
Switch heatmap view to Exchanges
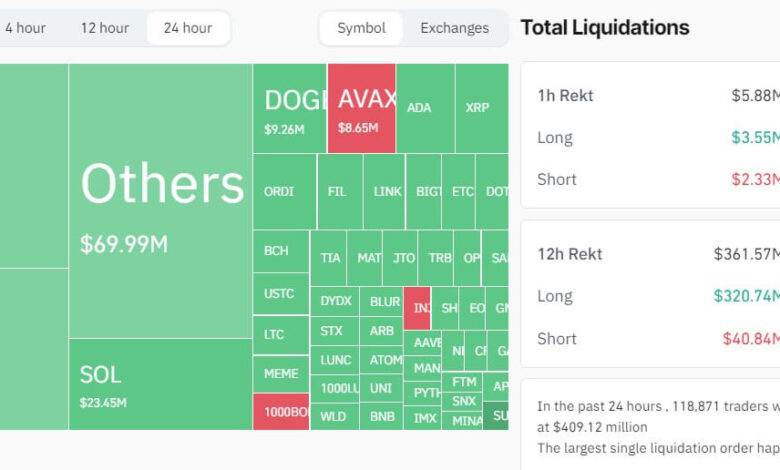point(454,28)
